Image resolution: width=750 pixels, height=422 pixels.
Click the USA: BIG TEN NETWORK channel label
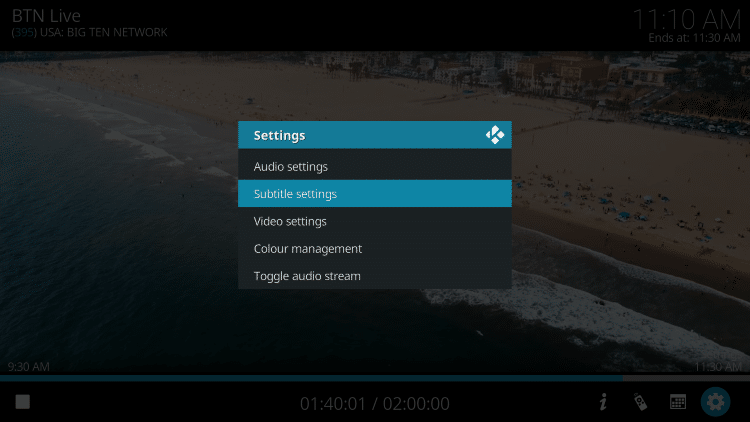coord(104,32)
